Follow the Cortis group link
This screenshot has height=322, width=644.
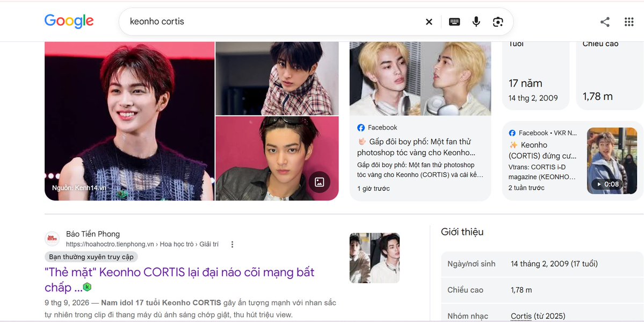click(521, 316)
